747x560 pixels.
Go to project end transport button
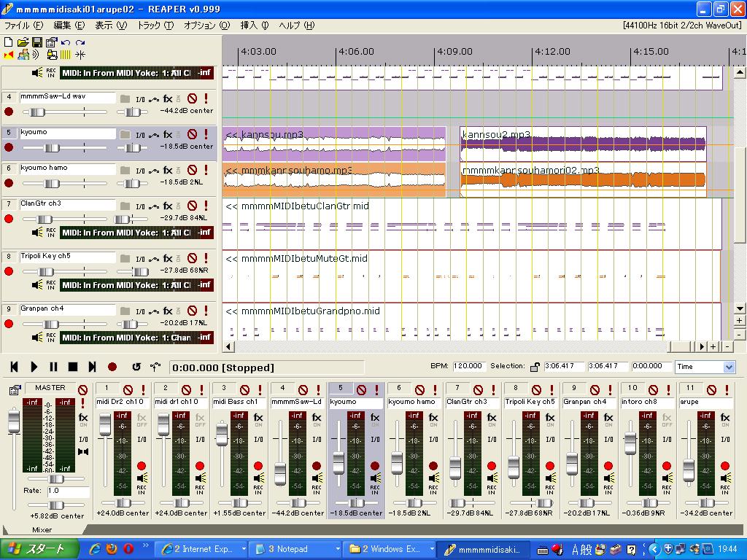pos(93,367)
